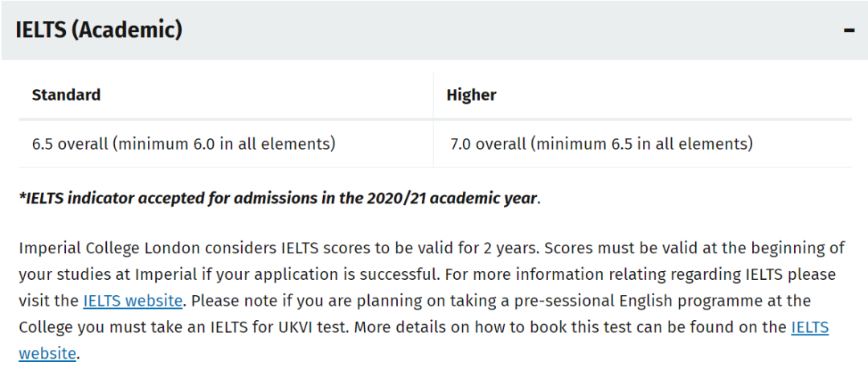Click 'Imperial College London' at paragraph start
The image size is (868, 378).
click(109, 248)
